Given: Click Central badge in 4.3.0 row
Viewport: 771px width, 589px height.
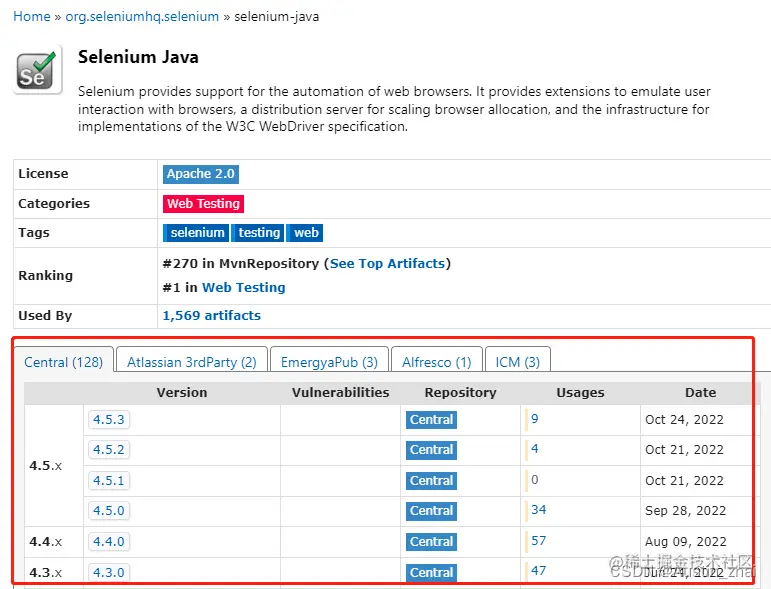Looking at the screenshot, I should click(x=431, y=572).
